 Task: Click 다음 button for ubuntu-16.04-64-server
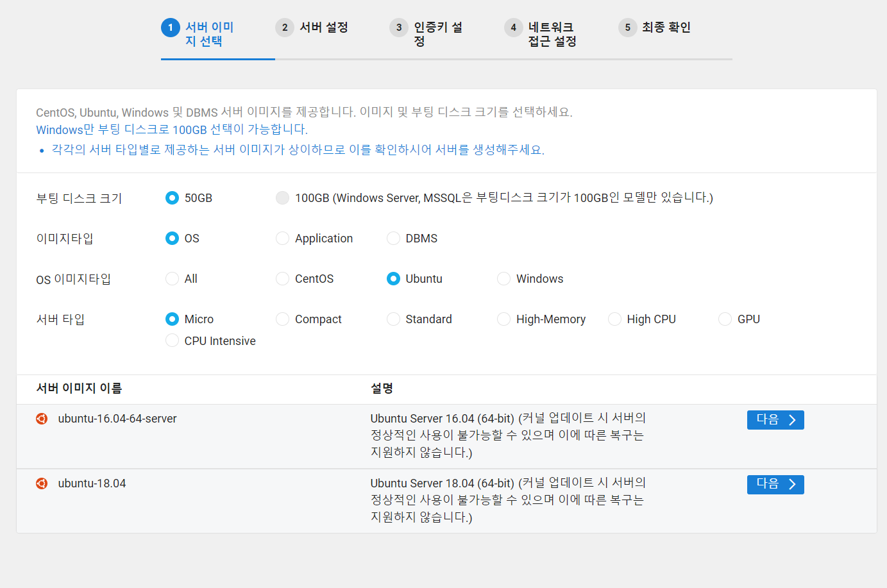click(775, 420)
